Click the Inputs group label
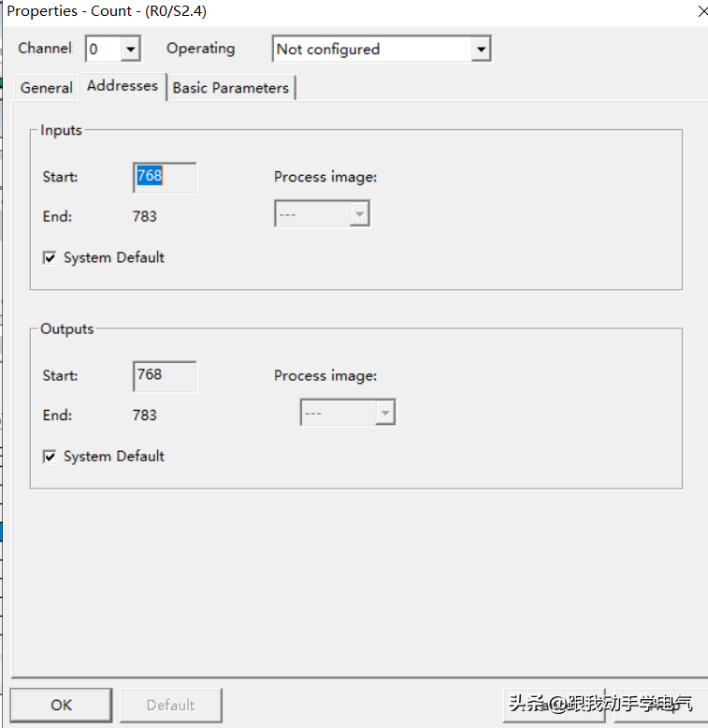The width and height of the screenshot is (708, 728). coord(62,131)
